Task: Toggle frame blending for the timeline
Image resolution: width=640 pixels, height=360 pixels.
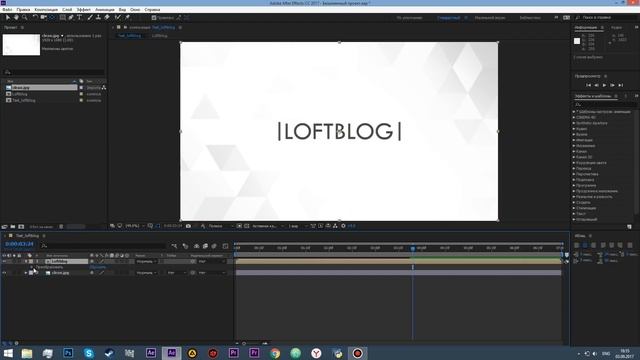Action: (205, 246)
